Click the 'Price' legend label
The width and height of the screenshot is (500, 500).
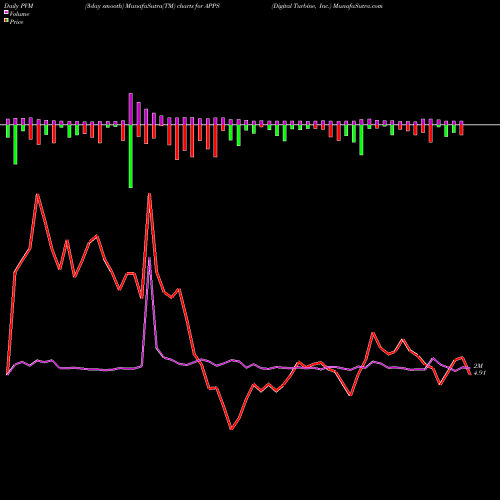pyautogui.click(x=16, y=22)
